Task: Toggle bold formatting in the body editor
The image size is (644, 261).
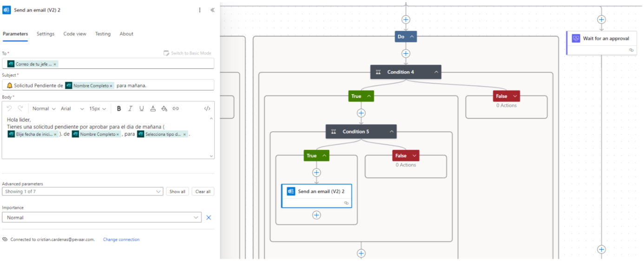Action: click(x=119, y=108)
